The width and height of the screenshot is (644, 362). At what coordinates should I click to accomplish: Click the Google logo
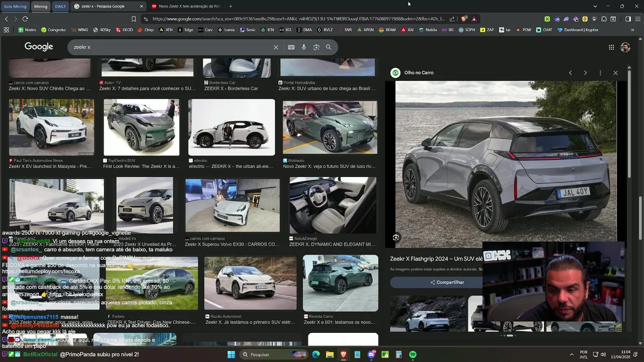39,47
